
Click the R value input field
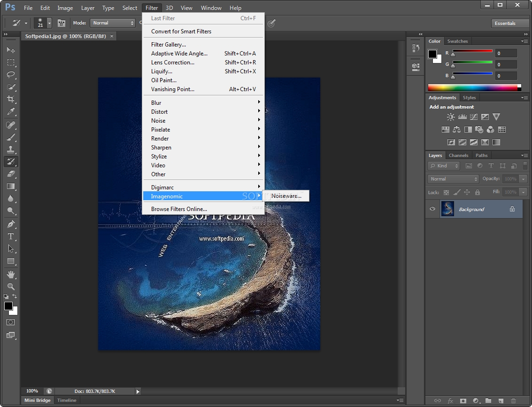506,53
